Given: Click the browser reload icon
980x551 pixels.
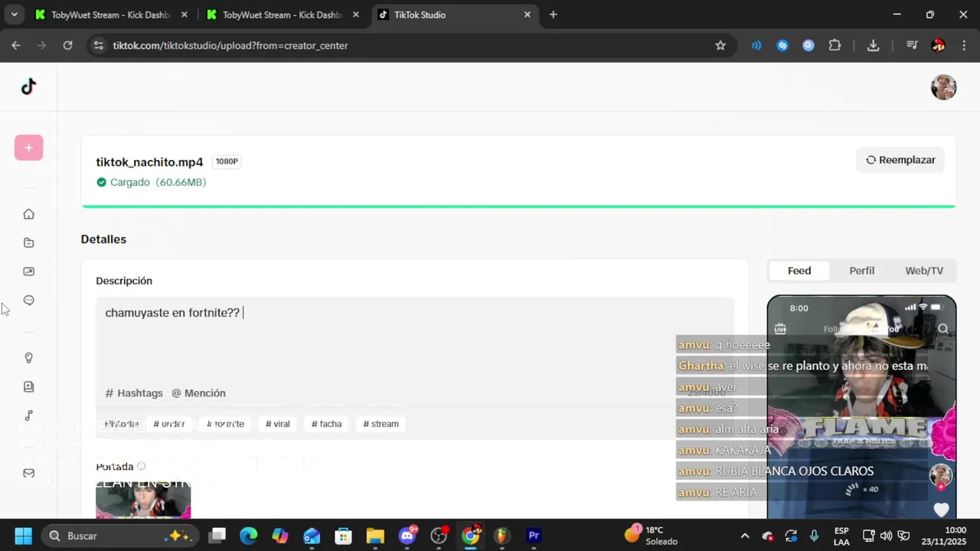Looking at the screenshot, I should coord(67,46).
